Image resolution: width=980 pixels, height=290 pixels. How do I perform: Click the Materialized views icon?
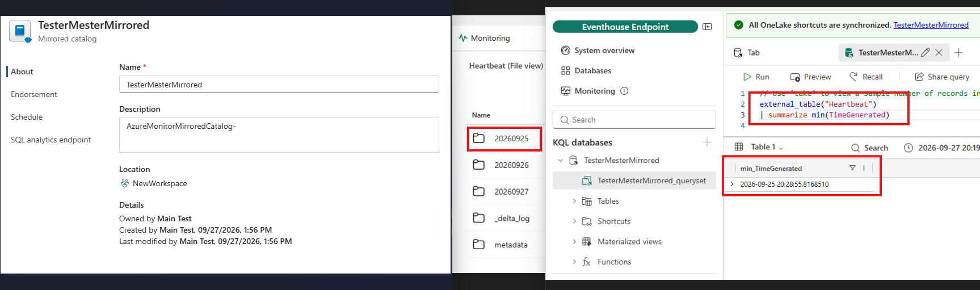coord(587,242)
